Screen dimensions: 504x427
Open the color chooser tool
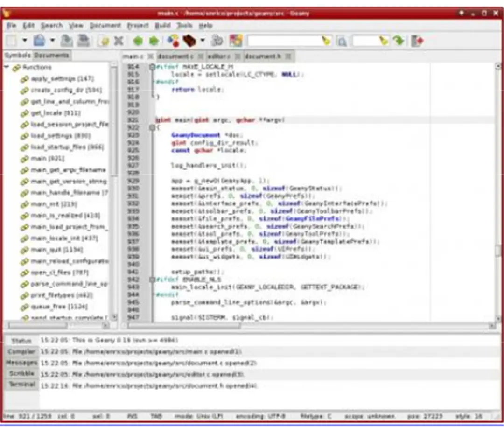point(236,41)
